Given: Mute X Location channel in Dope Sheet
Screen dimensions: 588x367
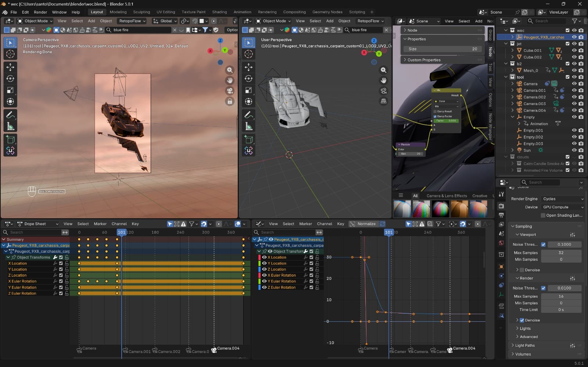Looking at the screenshot, I should tap(61, 263).
